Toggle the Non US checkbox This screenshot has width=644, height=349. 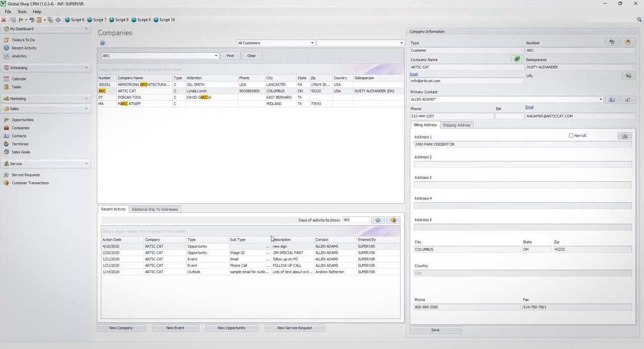(571, 135)
